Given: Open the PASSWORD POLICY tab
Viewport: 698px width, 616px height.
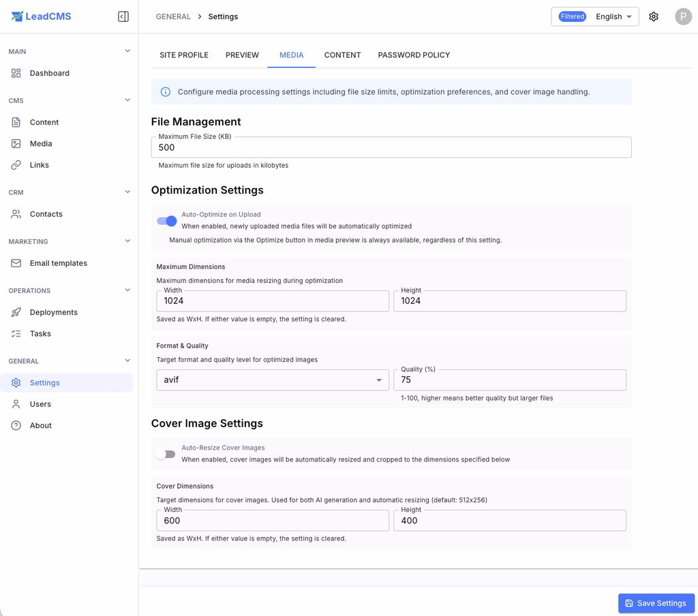Looking at the screenshot, I should [x=414, y=55].
